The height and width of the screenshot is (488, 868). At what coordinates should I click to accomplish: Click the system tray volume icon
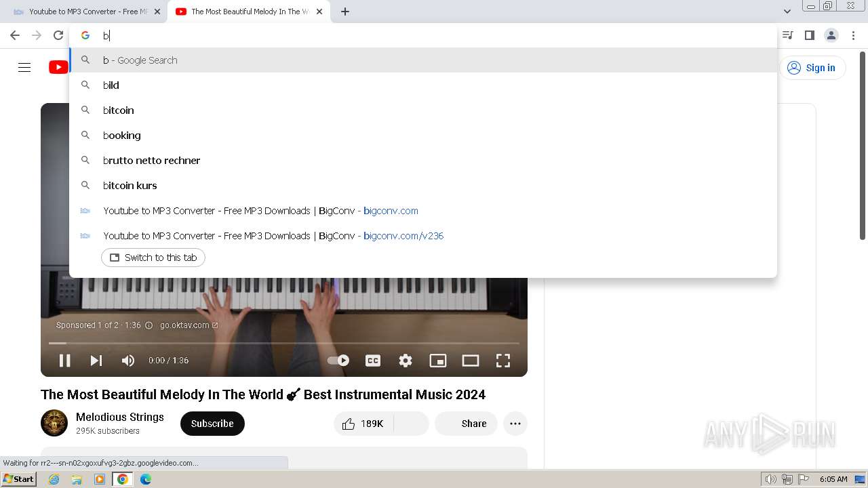coord(771,479)
